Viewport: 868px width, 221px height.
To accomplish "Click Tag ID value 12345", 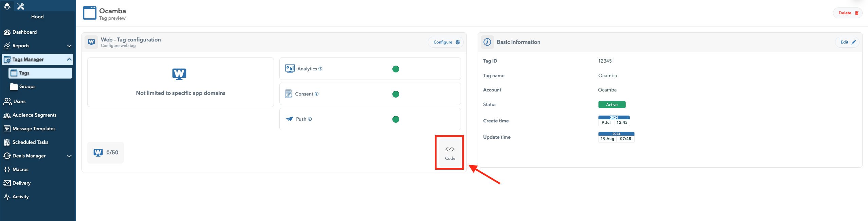I will tap(605, 61).
